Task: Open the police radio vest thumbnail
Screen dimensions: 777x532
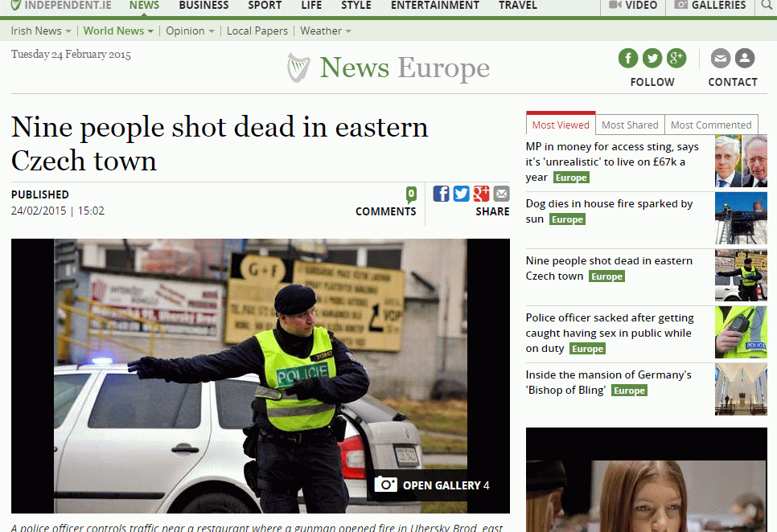Action: coord(741,332)
